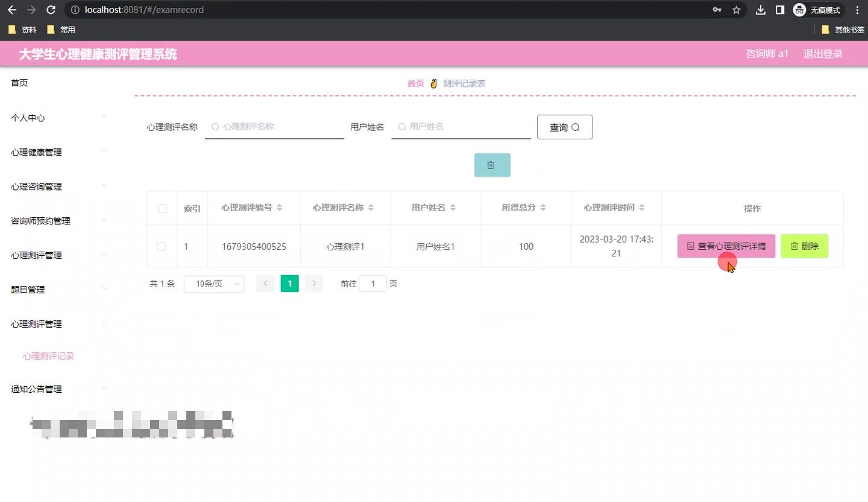
Task: Click the trash icon on the 删除 button
Action: [x=793, y=246]
